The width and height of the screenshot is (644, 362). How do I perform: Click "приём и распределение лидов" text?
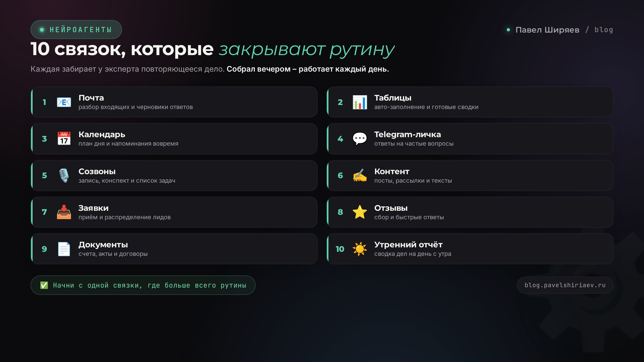click(125, 217)
